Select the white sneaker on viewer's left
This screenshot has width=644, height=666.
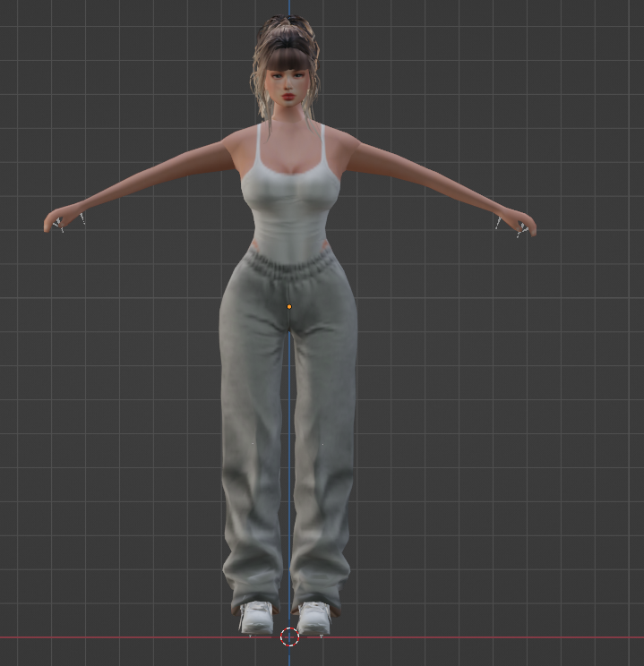(x=256, y=617)
